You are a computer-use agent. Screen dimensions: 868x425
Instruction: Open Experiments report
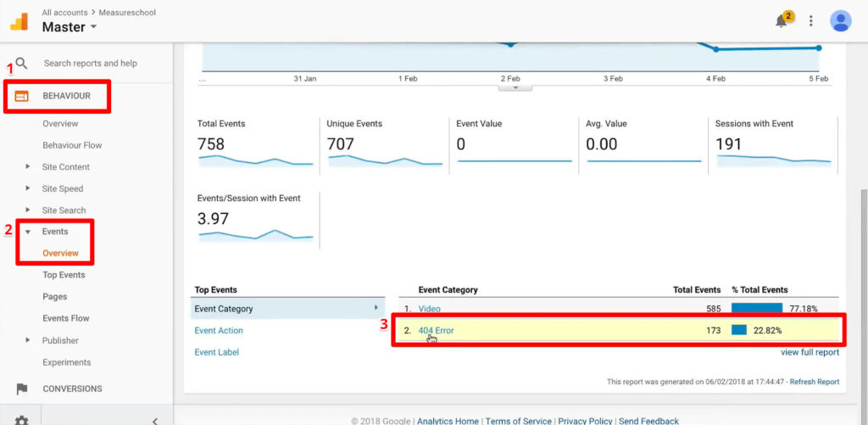(66, 362)
